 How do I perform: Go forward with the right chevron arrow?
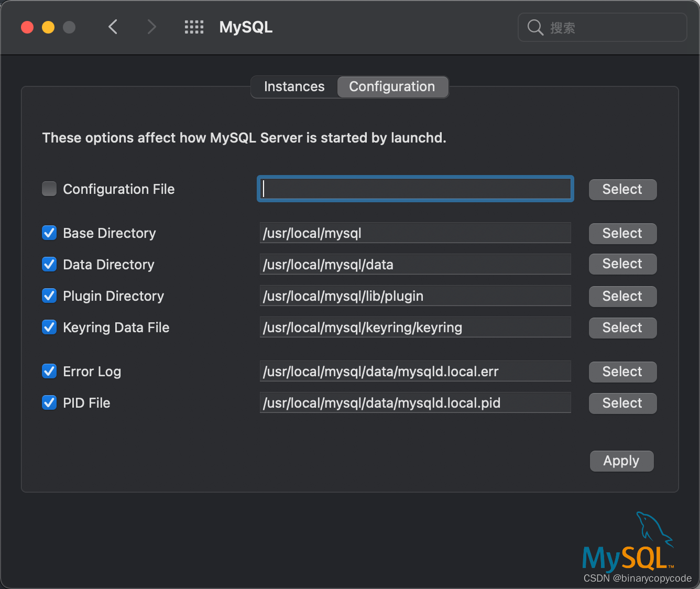151,27
